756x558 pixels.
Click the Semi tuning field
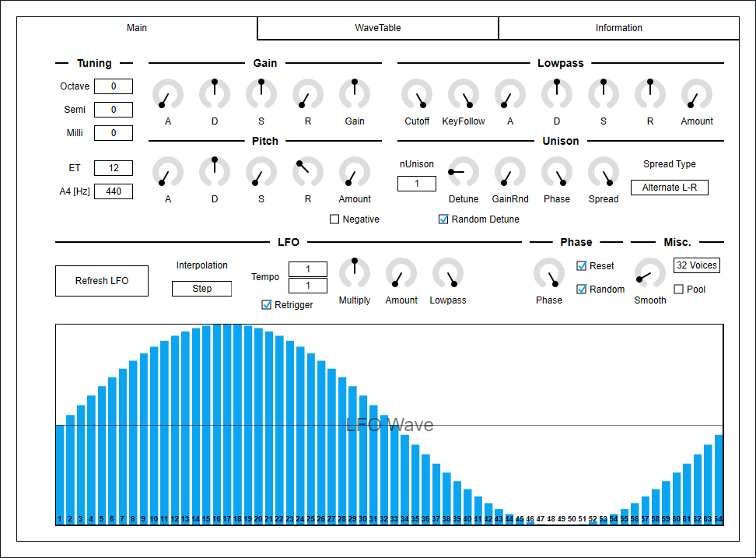tap(114, 110)
